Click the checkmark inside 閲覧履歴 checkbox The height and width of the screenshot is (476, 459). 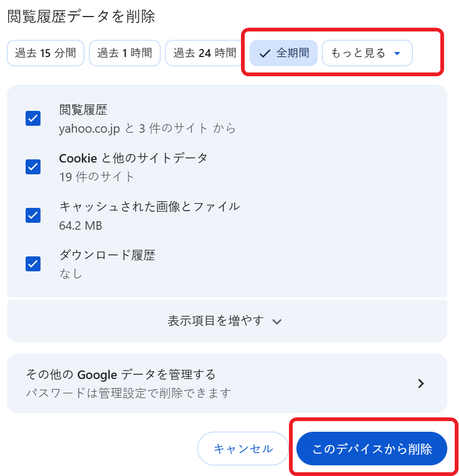33,118
